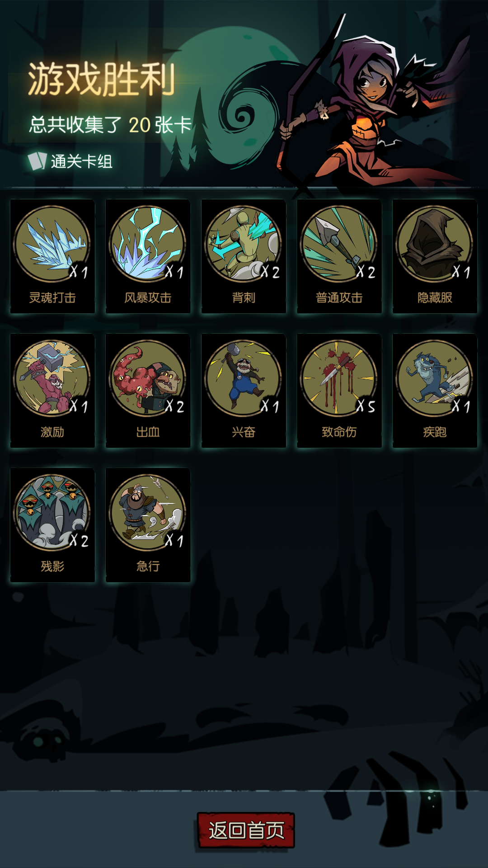Click the 通关卡组 label text

pos(81,161)
